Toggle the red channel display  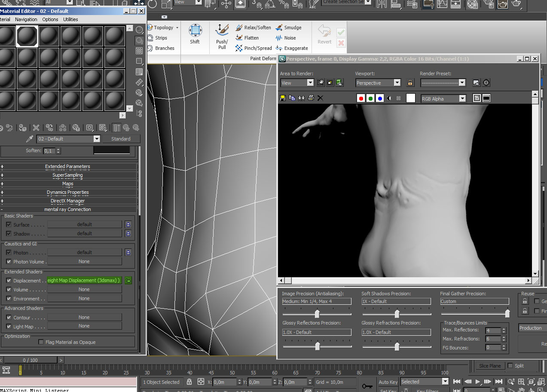(361, 98)
